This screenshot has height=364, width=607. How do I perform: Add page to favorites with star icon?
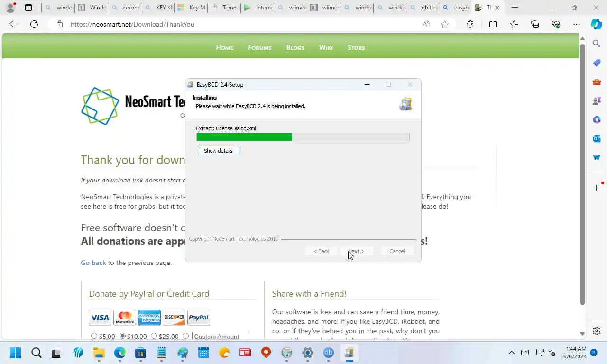(445, 24)
